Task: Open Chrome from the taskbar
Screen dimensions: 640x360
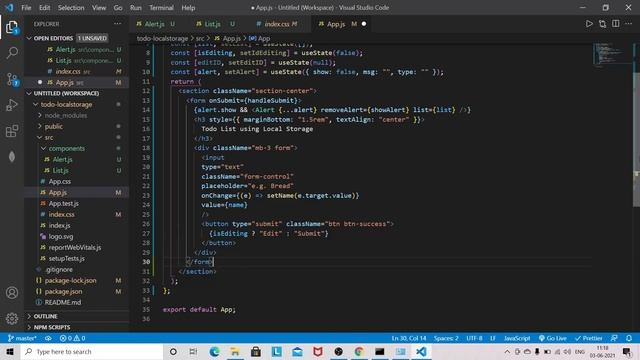Action: (x=359, y=351)
